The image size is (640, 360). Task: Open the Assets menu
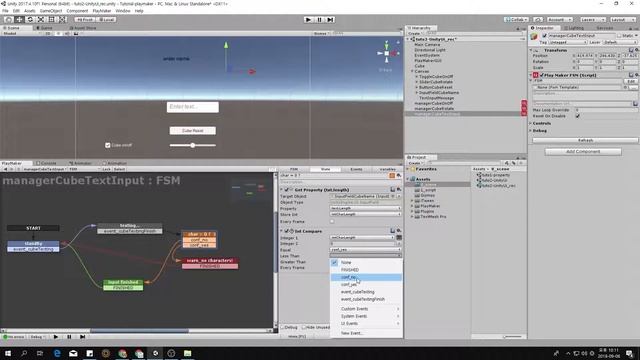(x=30, y=11)
